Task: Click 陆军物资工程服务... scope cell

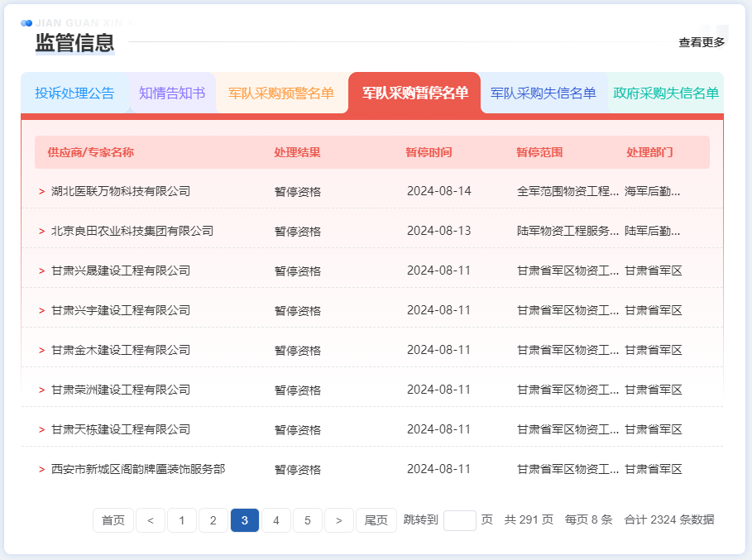Action: (568, 231)
